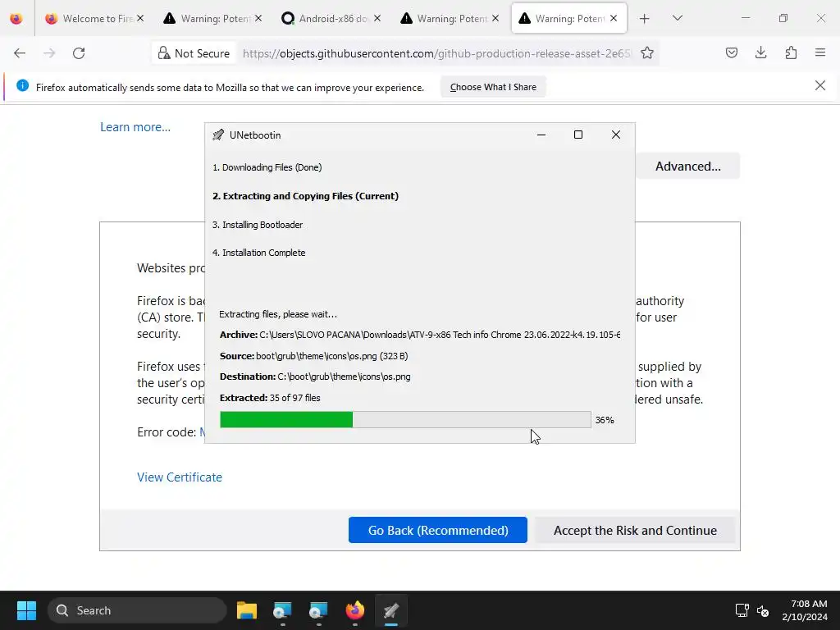This screenshot has height=630, width=840.
Task: Click Choose What I Share button
Action: pos(493,87)
